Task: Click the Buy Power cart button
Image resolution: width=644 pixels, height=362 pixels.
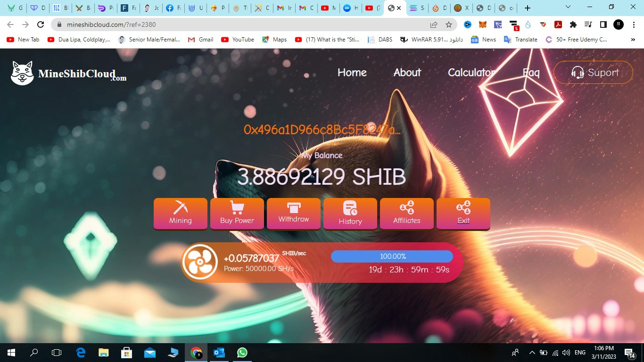Action: point(237,214)
